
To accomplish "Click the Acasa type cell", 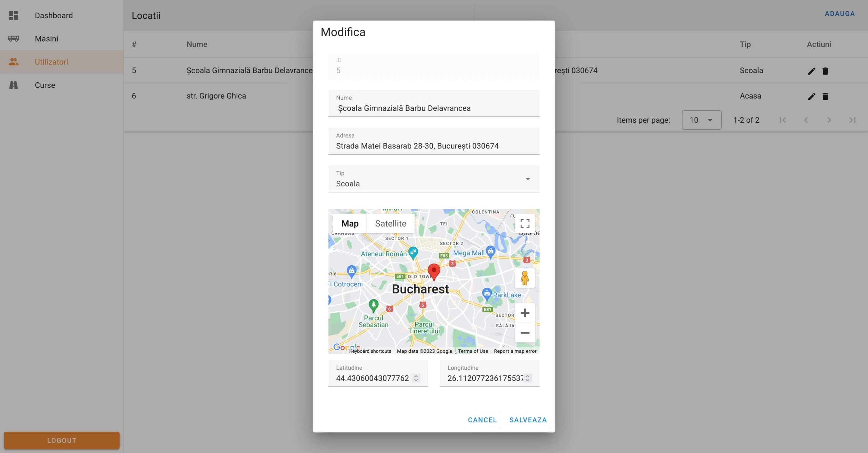I will pos(750,96).
